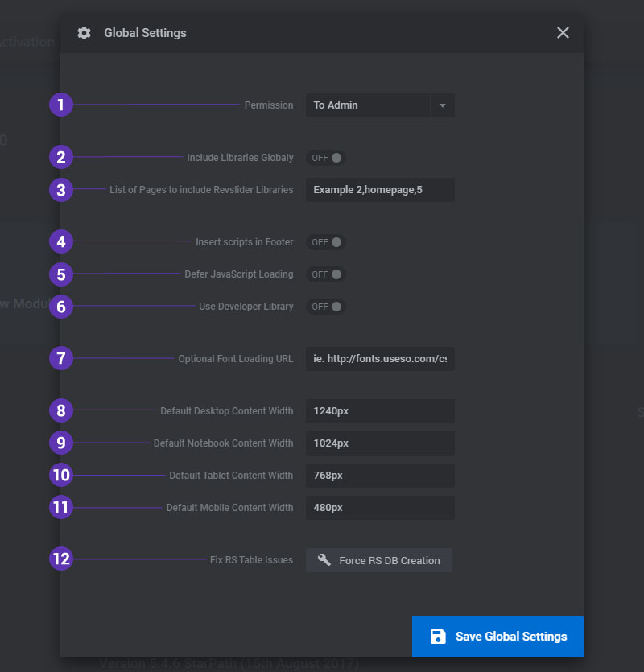Click Force RS DB Creation

[x=378, y=560]
